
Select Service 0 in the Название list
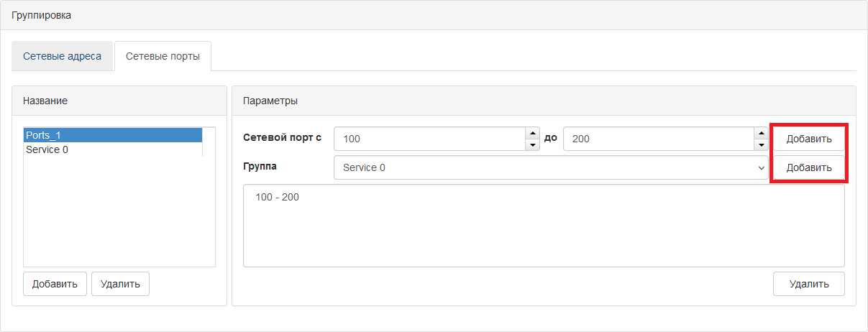113,149
